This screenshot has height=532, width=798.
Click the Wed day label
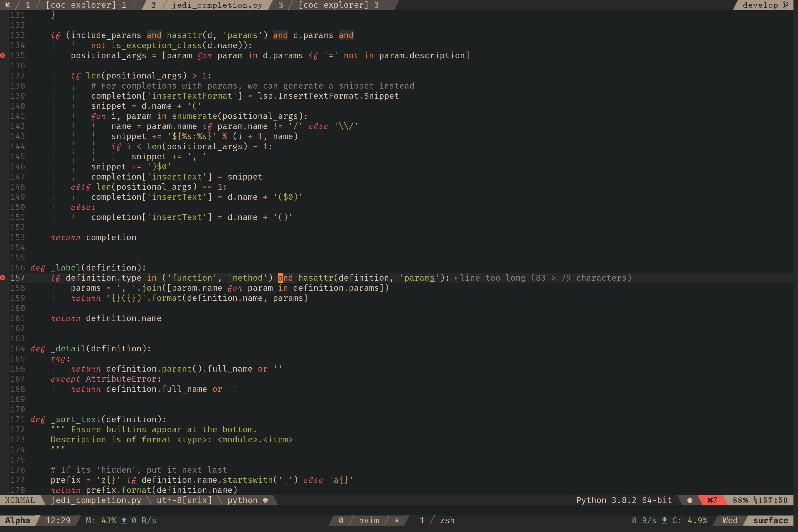point(730,520)
